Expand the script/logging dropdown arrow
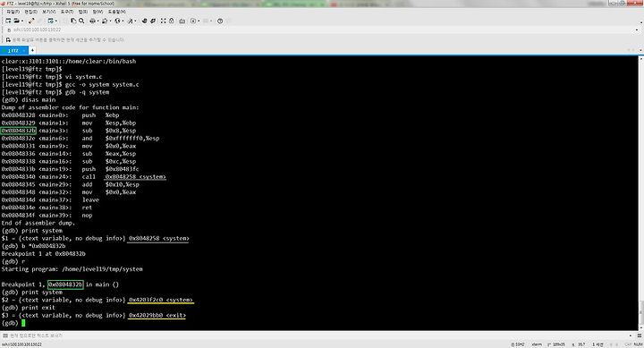The height and width of the screenshot is (348, 644). click(199, 21)
